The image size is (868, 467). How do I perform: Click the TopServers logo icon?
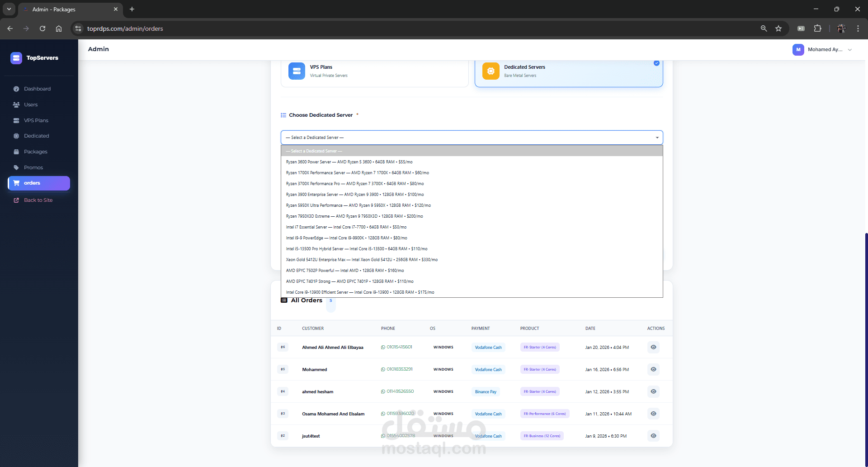click(16, 58)
